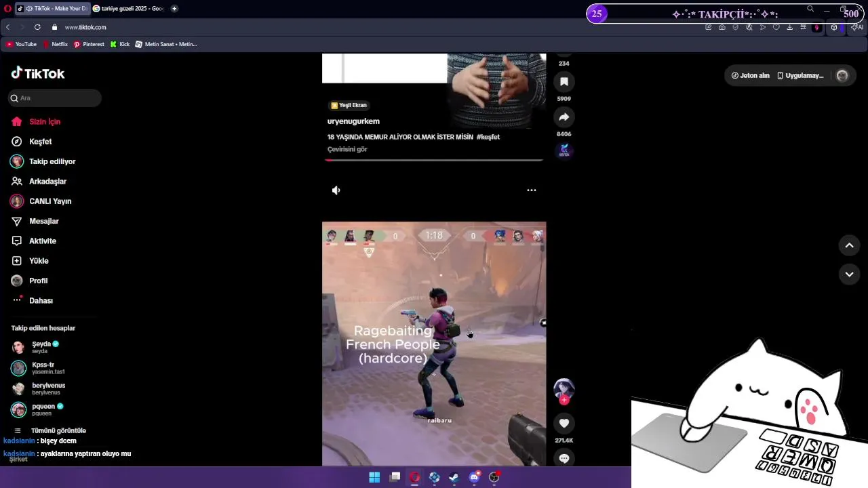868x488 pixels.
Task: Open the Arkadaşlar page
Action: 39,182
